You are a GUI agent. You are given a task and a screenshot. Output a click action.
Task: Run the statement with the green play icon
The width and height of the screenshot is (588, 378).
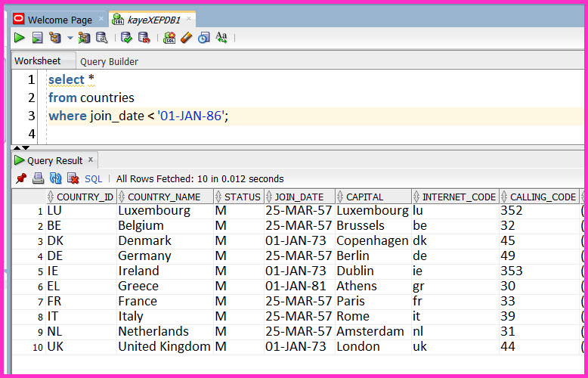click(x=19, y=38)
